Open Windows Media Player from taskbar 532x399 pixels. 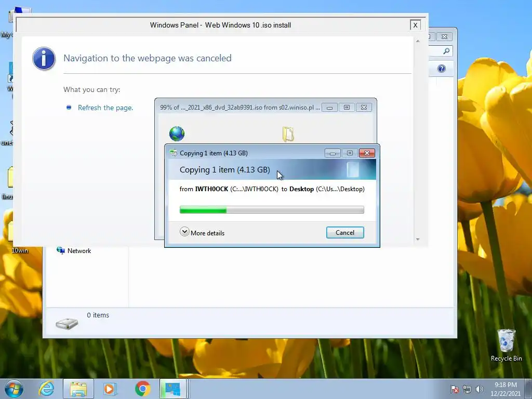tap(110, 389)
